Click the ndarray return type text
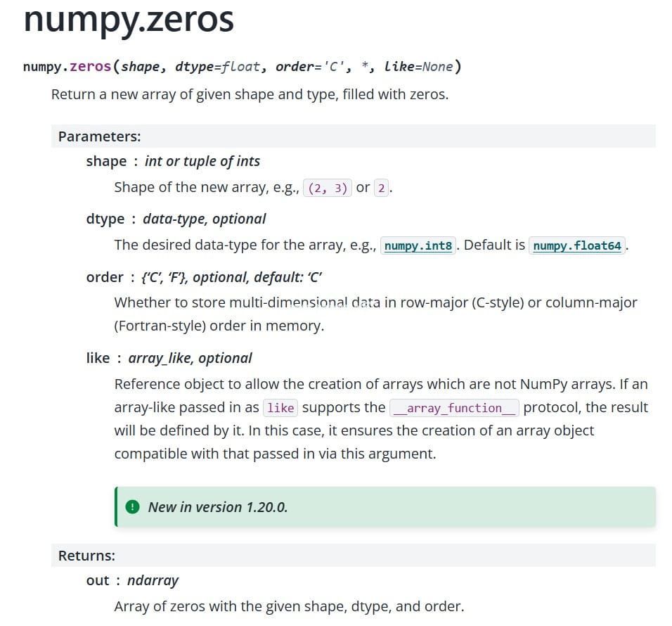This screenshot has height=626, width=672. (153, 580)
